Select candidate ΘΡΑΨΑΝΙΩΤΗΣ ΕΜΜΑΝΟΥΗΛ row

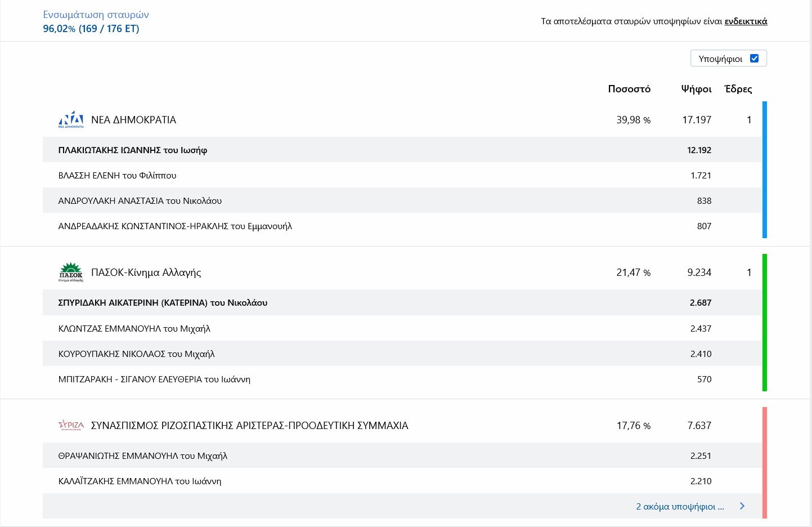(x=143, y=455)
